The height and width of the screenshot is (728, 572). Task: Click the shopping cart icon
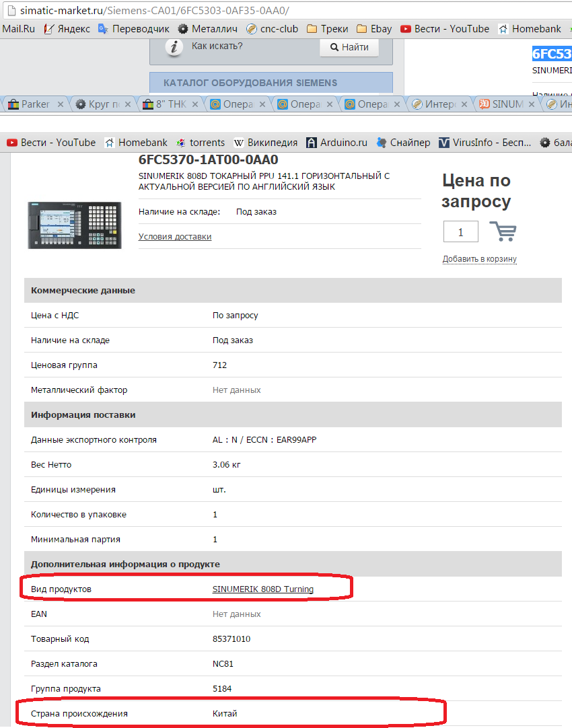pyautogui.click(x=503, y=231)
